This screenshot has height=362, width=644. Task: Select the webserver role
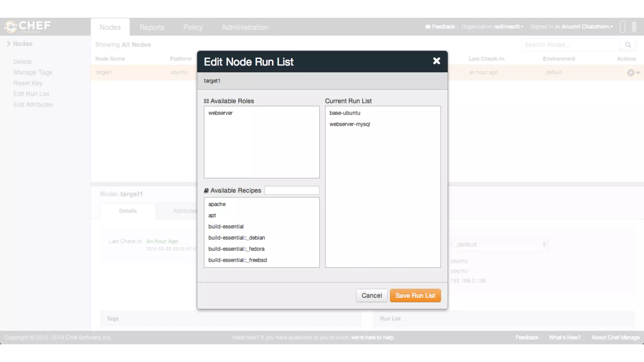(220, 113)
